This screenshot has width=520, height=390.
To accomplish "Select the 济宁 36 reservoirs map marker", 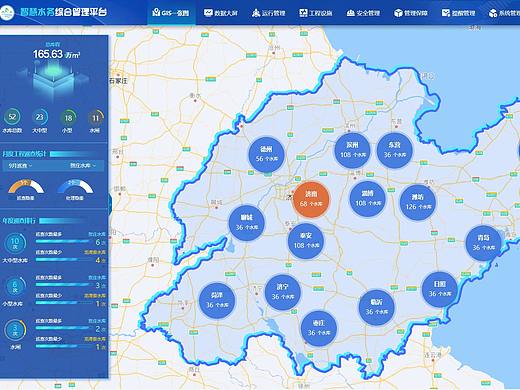I will pyautogui.click(x=283, y=292).
